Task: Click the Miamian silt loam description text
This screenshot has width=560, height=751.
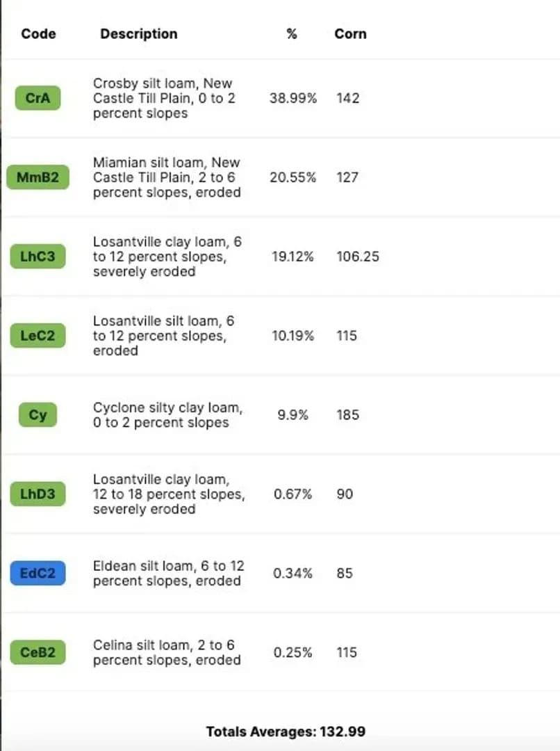Action: point(167,177)
